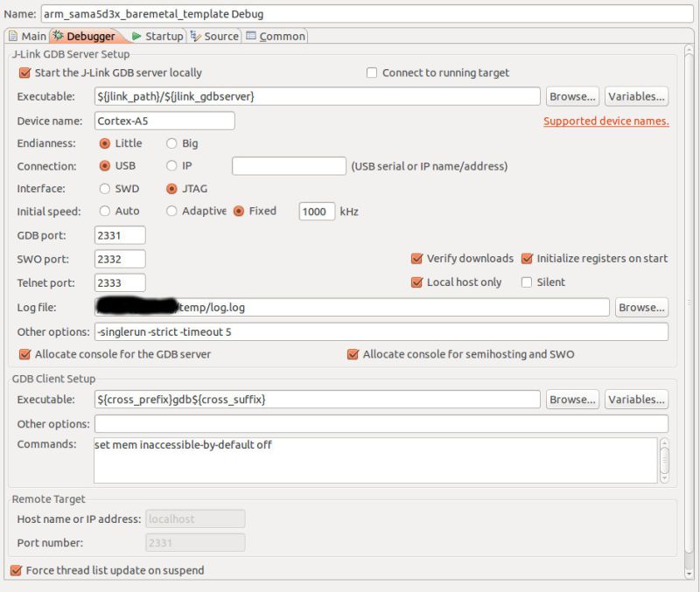
Task: Browse for GDB client executable
Action: pyautogui.click(x=572, y=400)
